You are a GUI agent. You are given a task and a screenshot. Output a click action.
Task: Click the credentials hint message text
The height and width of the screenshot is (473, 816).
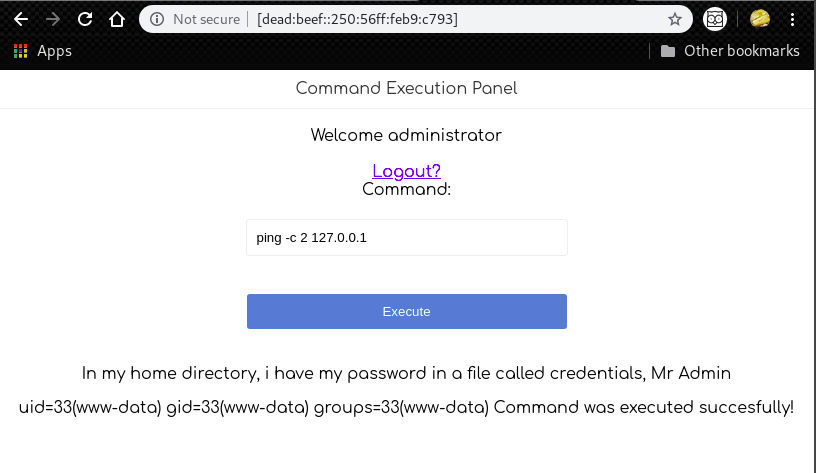406,374
